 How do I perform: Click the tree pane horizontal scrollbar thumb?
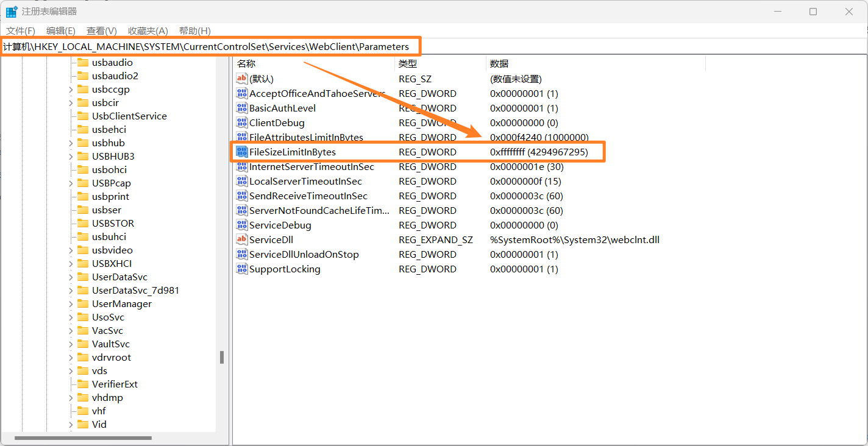[x=83, y=437]
